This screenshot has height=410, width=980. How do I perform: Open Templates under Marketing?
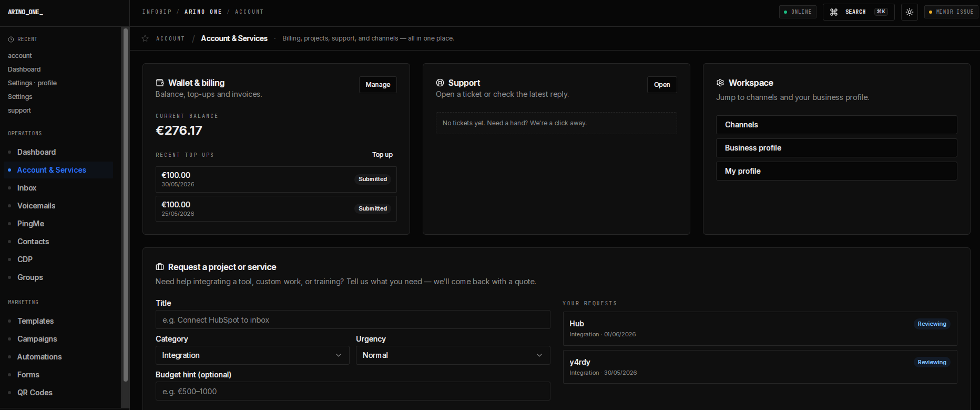point(58,321)
